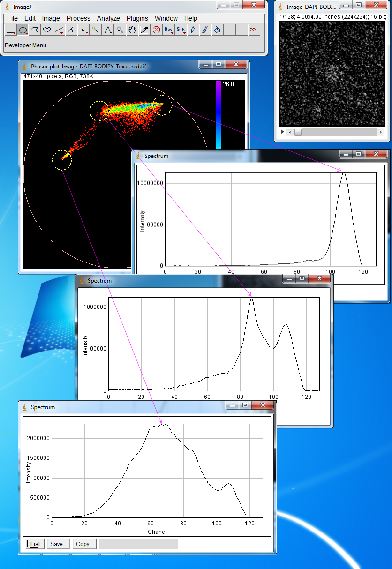Click the stack slider right arrow

pyautogui.click(x=380, y=133)
